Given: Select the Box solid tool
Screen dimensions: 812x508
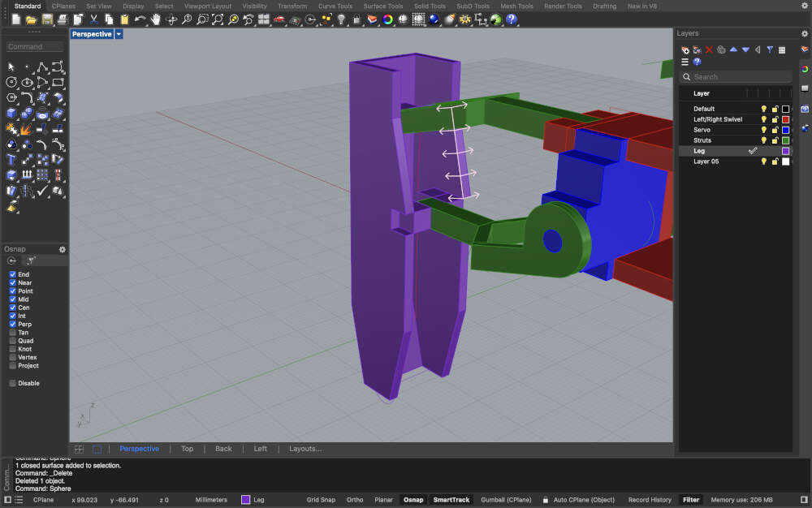Looking at the screenshot, I should pyautogui.click(x=11, y=114).
